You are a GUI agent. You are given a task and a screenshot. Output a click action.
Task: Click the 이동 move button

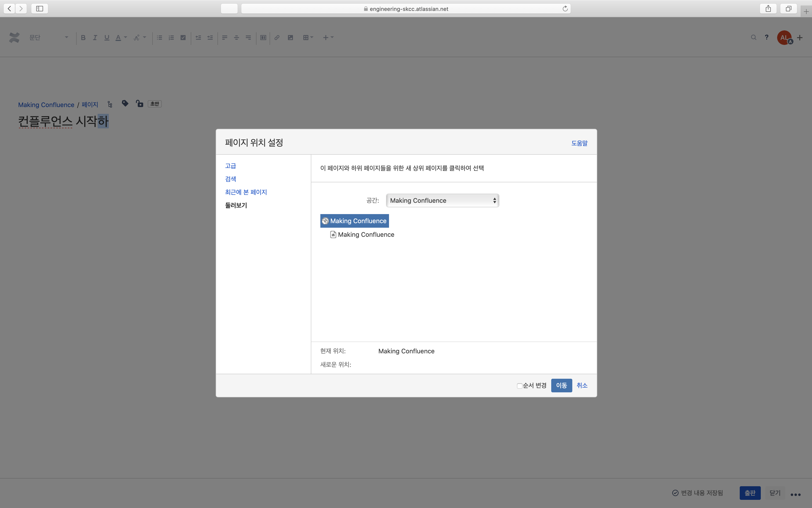point(562,385)
